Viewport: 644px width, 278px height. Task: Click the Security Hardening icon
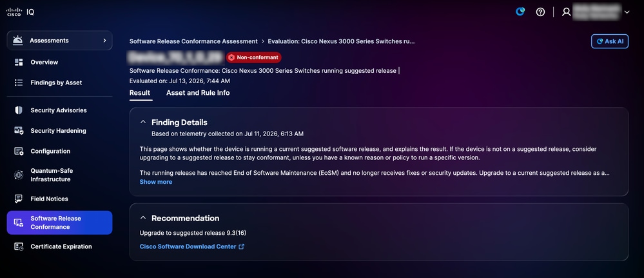pos(19,131)
